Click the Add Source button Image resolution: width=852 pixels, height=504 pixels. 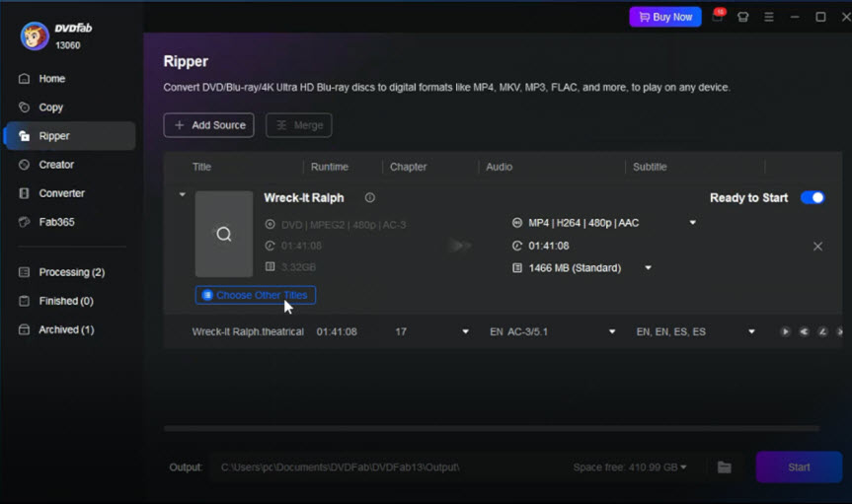pyautogui.click(x=208, y=125)
